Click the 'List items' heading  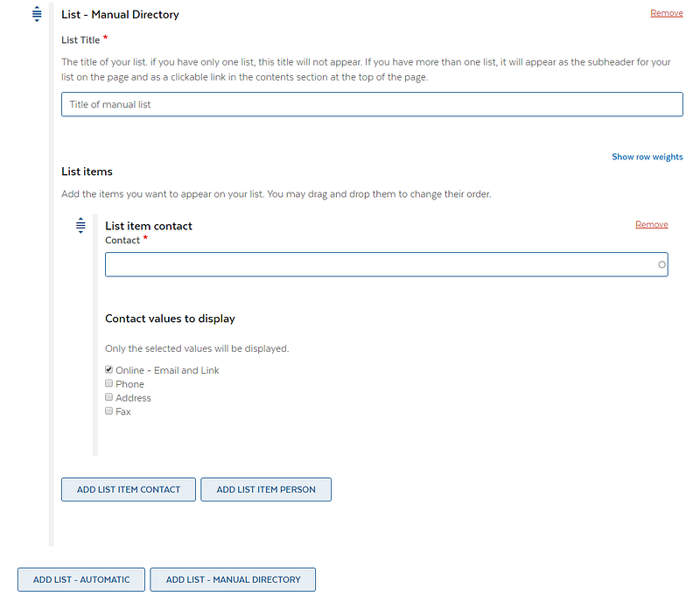click(87, 172)
